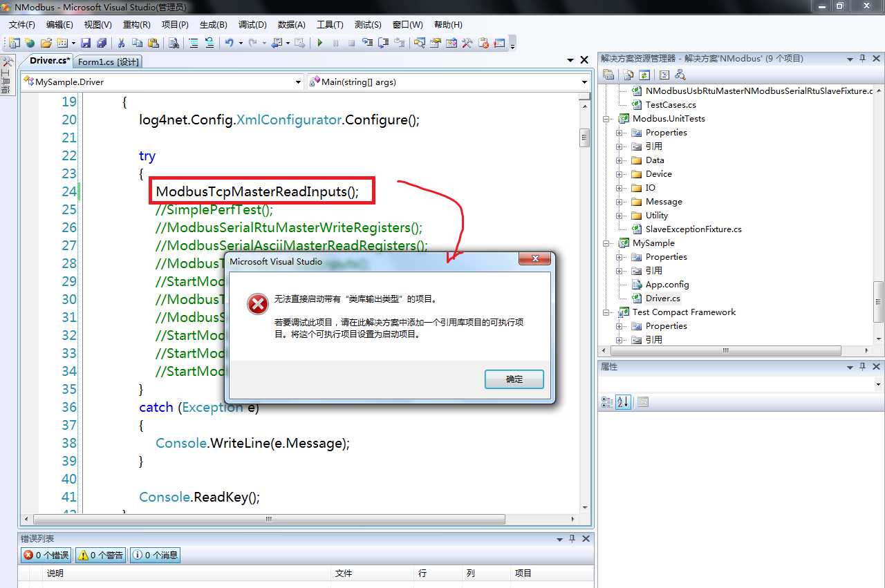Screen dimensions: 885x588
Task: Toggle the 0 个消息 messages filter
Action: (155, 555)
